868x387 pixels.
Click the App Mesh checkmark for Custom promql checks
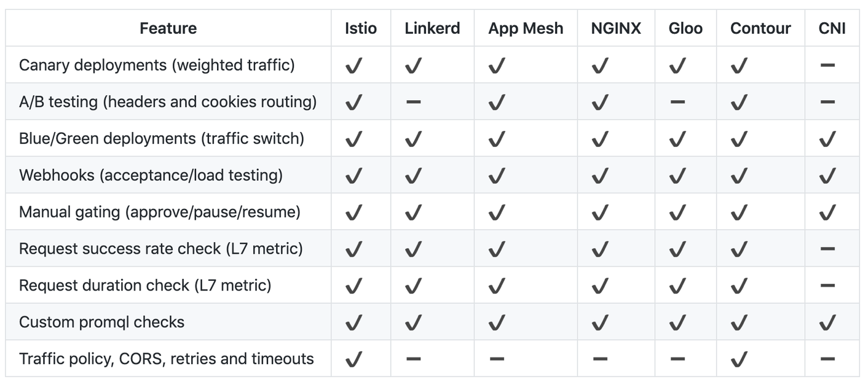coord(496,322)
